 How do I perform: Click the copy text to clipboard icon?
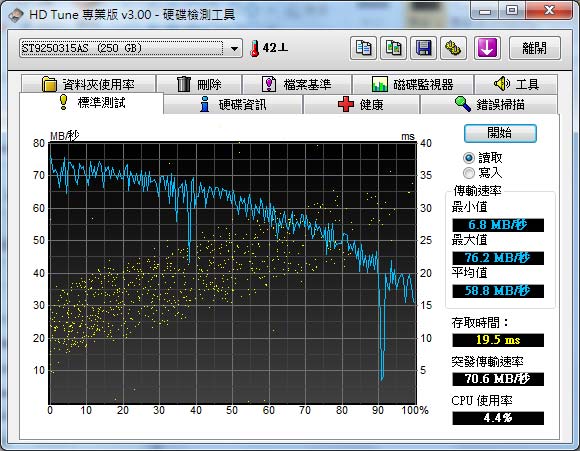(x=363, y=48)
